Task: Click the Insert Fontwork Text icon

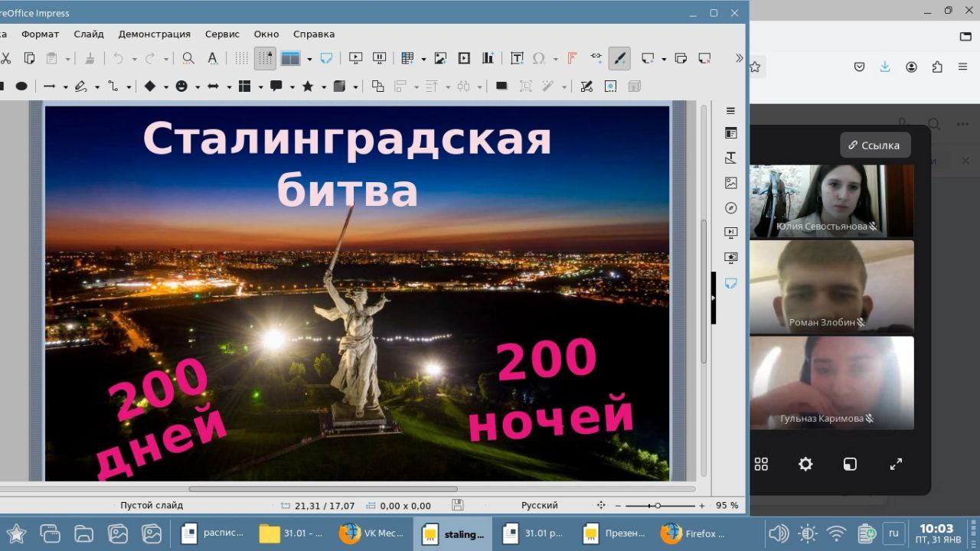Action: 572,58
